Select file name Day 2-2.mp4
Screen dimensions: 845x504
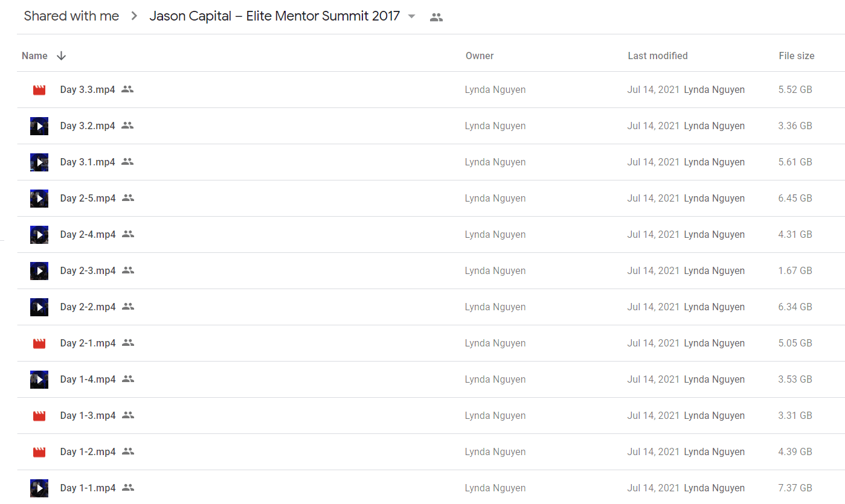coord(88,307)
